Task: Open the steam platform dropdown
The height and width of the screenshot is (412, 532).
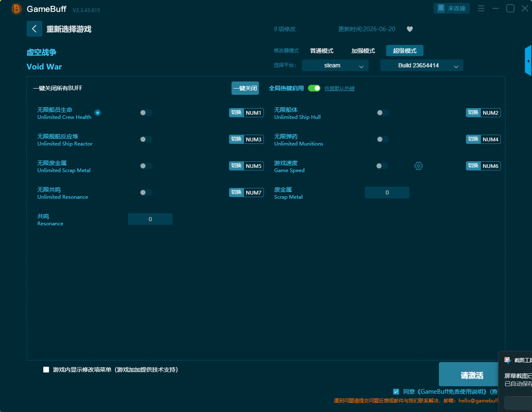Action: [335, 65]
